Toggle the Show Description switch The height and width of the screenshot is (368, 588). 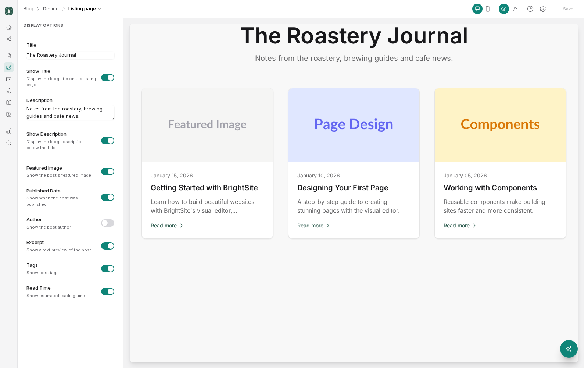pyautogui.click(x=108, y=141)
